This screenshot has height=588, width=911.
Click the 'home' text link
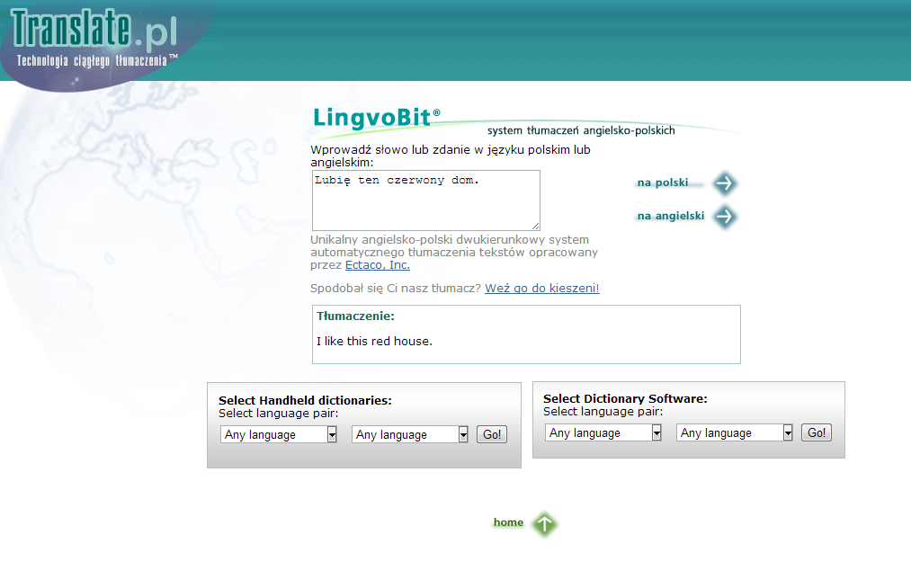tap(508, 522)
